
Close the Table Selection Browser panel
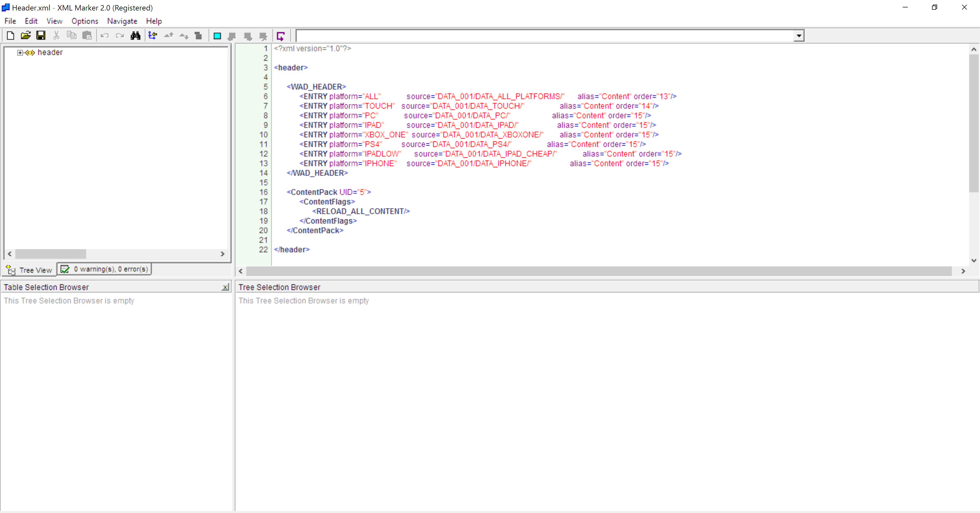tap(226, 287)
